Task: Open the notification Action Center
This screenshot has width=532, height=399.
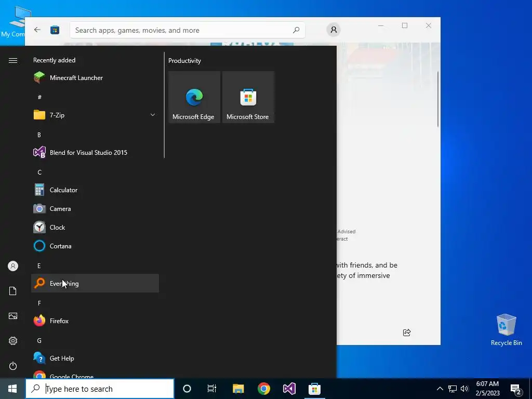Action: pos(516,389)
